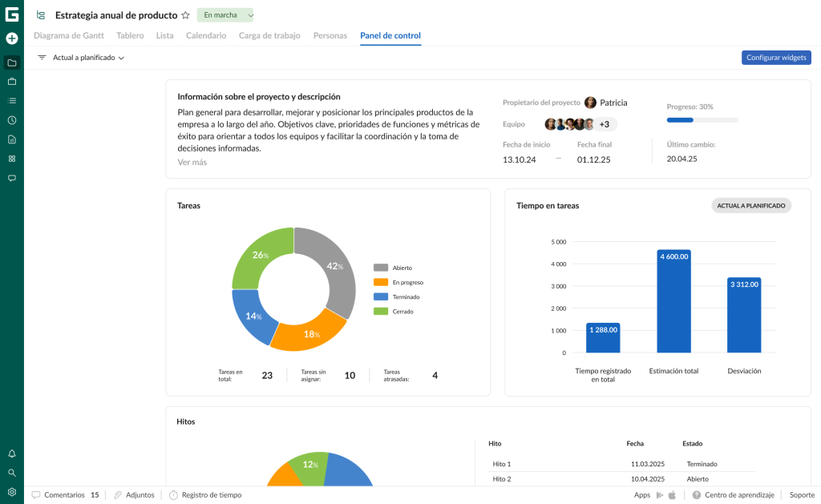Open the En marcha status dropdown
This screenshot has width=821, height=504.
click(225, 15)
